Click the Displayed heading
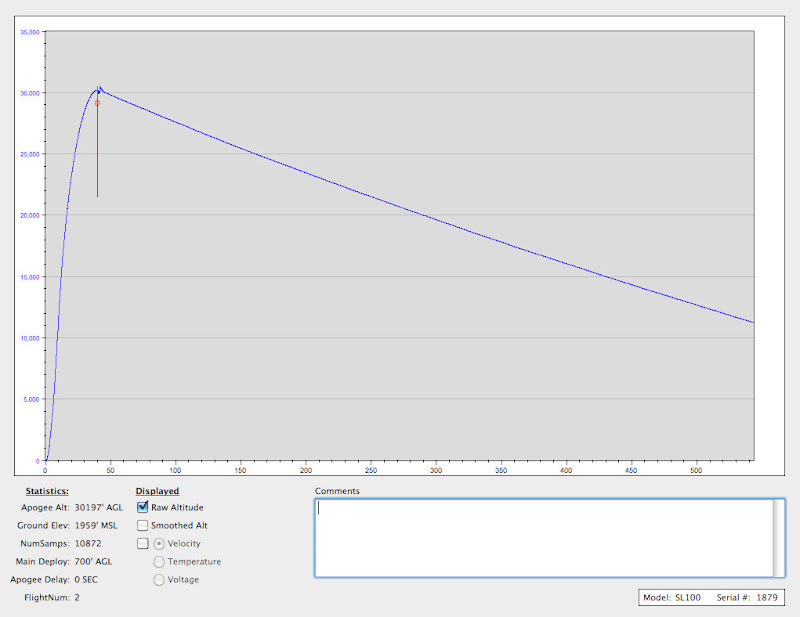The width and height of the screenshot is (800, 617). coord(157,491)
